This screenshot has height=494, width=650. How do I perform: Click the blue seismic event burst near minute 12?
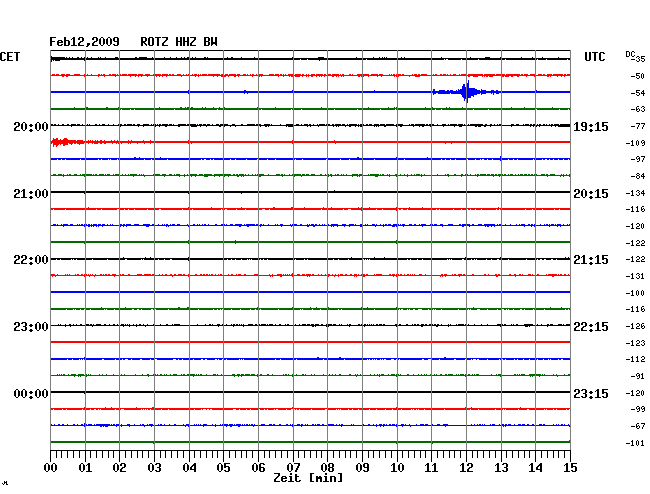point(466,92)
